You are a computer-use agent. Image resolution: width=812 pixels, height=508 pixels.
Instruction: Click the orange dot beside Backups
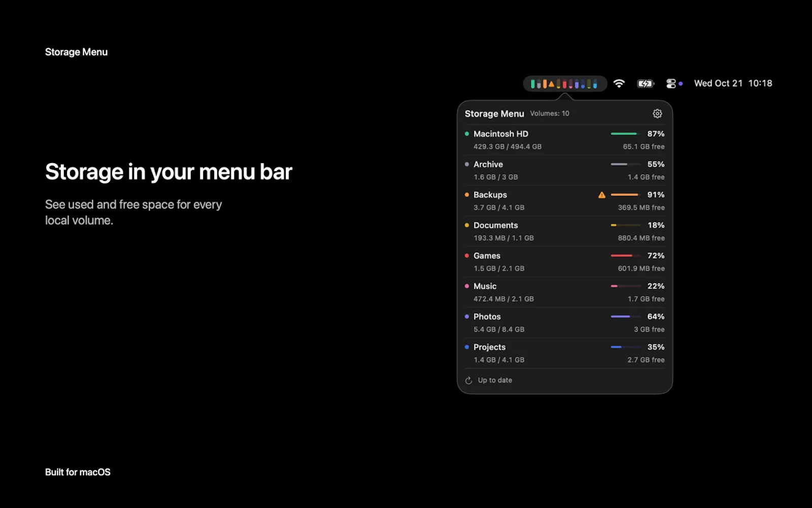(467, 195)
